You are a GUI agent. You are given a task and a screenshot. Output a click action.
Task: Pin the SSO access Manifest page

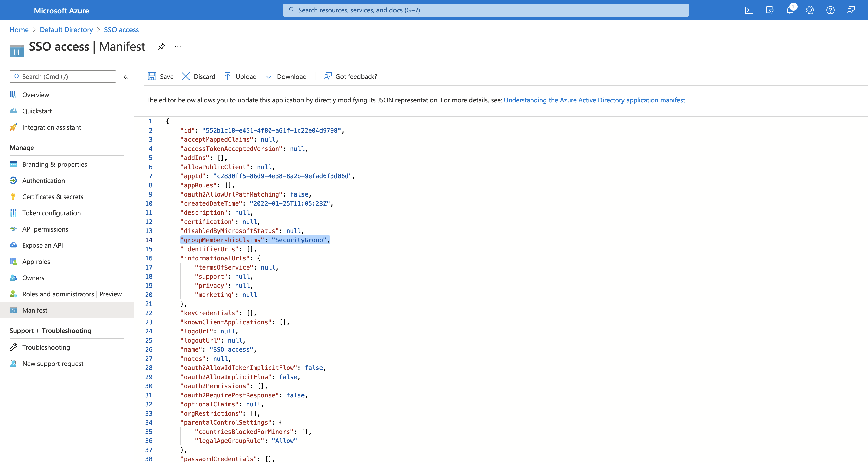click(161, 47)
